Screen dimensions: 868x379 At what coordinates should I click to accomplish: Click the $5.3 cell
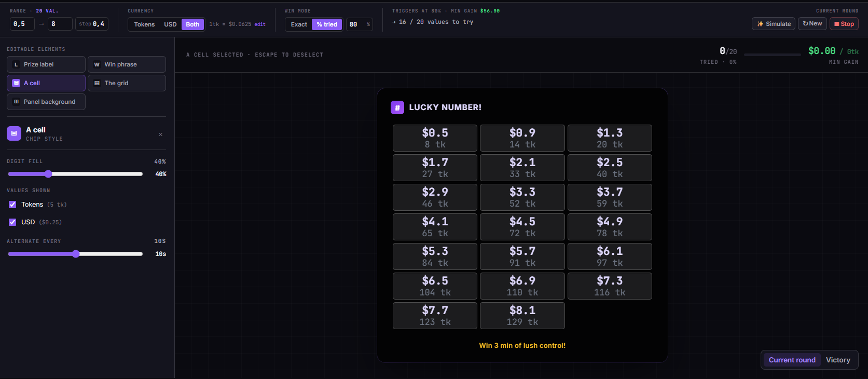tap(435, 256)
